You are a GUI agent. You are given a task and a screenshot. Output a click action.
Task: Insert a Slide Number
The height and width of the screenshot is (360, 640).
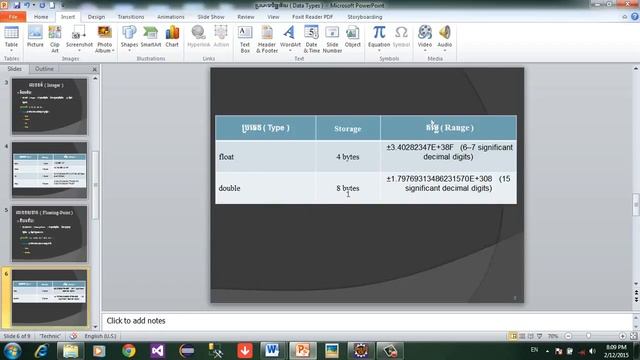(332, 38)
